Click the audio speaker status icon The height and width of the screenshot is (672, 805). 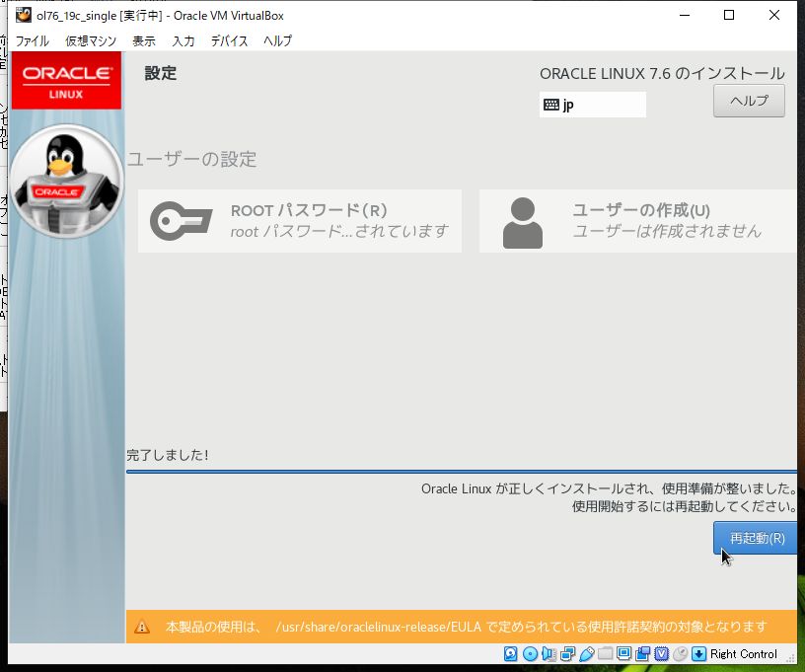click(x=549, y=653)
